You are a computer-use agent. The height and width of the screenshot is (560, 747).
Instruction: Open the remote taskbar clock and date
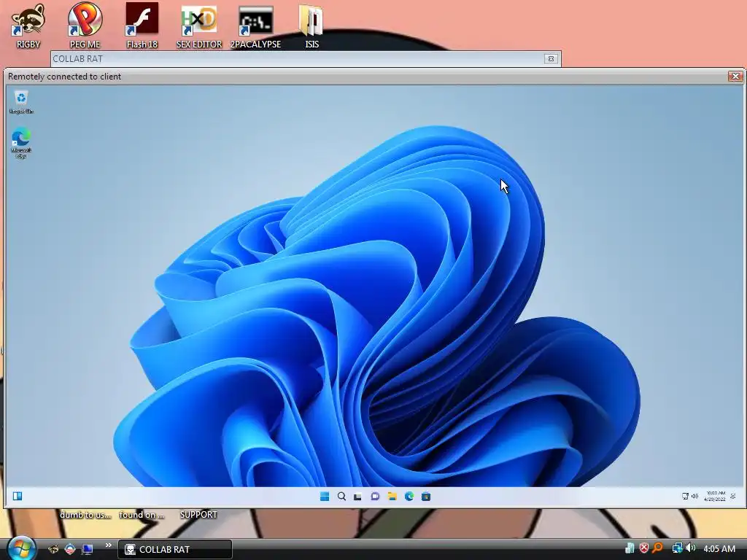click(x=715, y=496)
